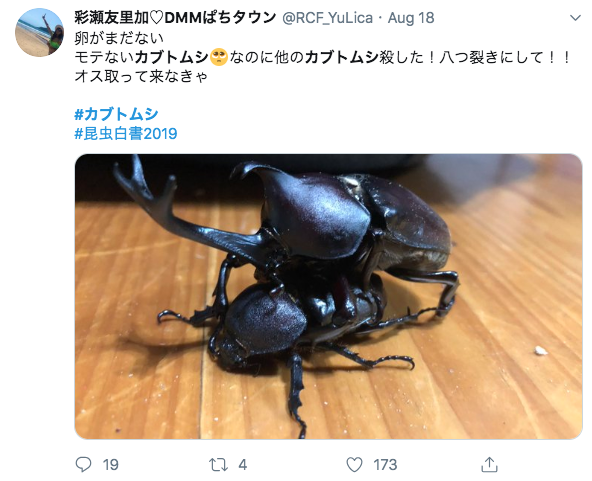Open the tweet via Aug 18 timestamp
This screenshot has height=481, width=592.
[411, 18]
